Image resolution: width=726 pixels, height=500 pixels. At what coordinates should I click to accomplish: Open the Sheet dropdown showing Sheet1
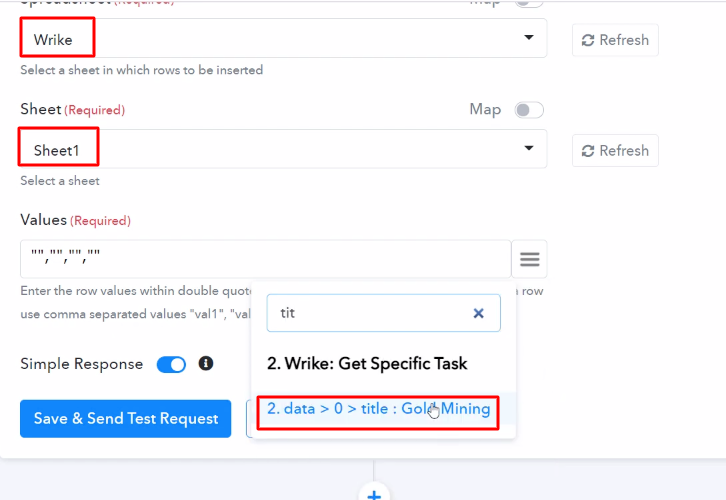coord(283,149)
